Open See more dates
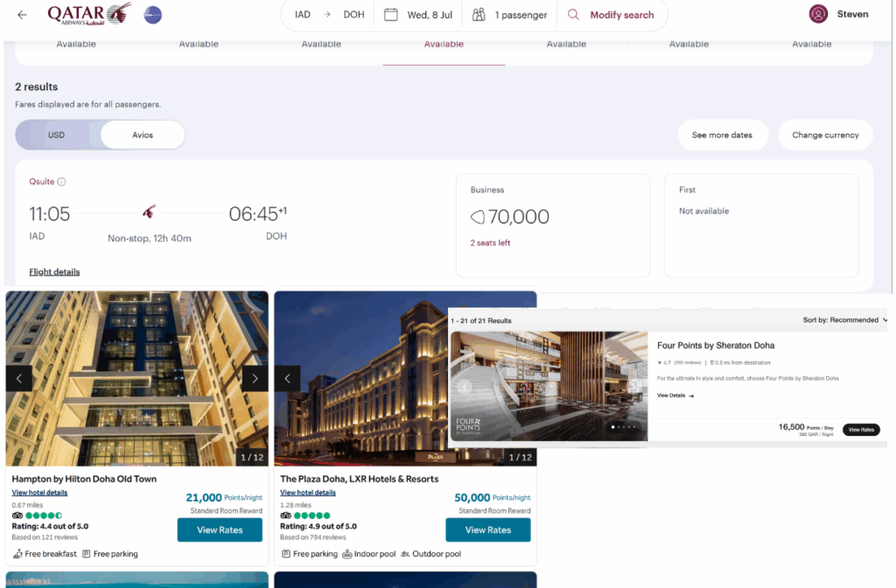The width and height of the screenshot is (896, 588). (x=722, y=135)
